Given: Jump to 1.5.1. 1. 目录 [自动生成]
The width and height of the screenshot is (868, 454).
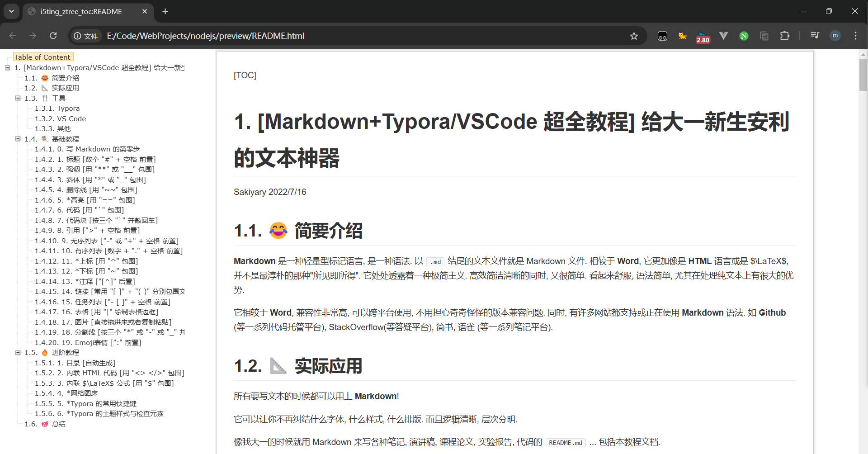Looking at the screenshot, I should pos(75,363).
